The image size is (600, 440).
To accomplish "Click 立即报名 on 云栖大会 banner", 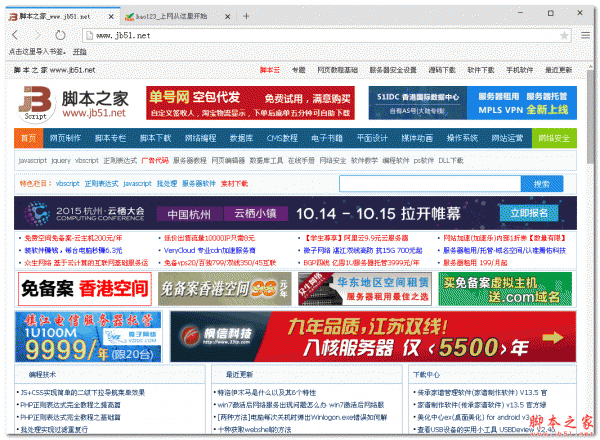I will point(529,213).
